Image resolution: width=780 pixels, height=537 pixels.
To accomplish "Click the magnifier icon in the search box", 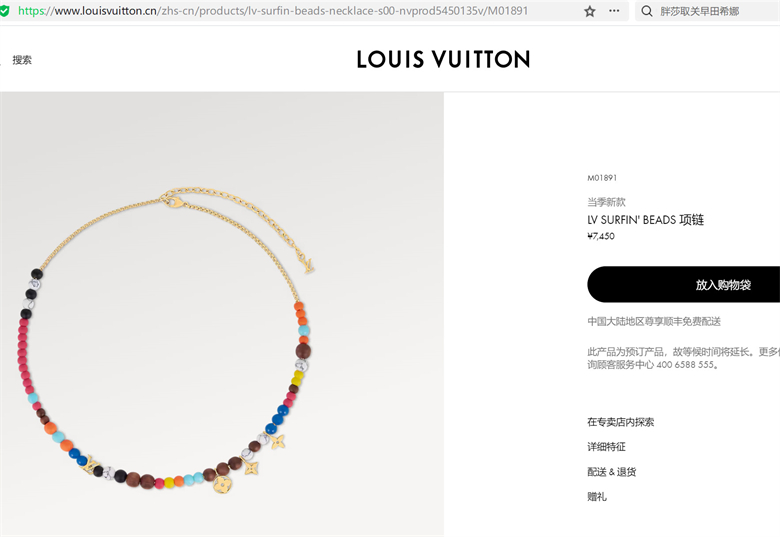I will click(646, 11).
